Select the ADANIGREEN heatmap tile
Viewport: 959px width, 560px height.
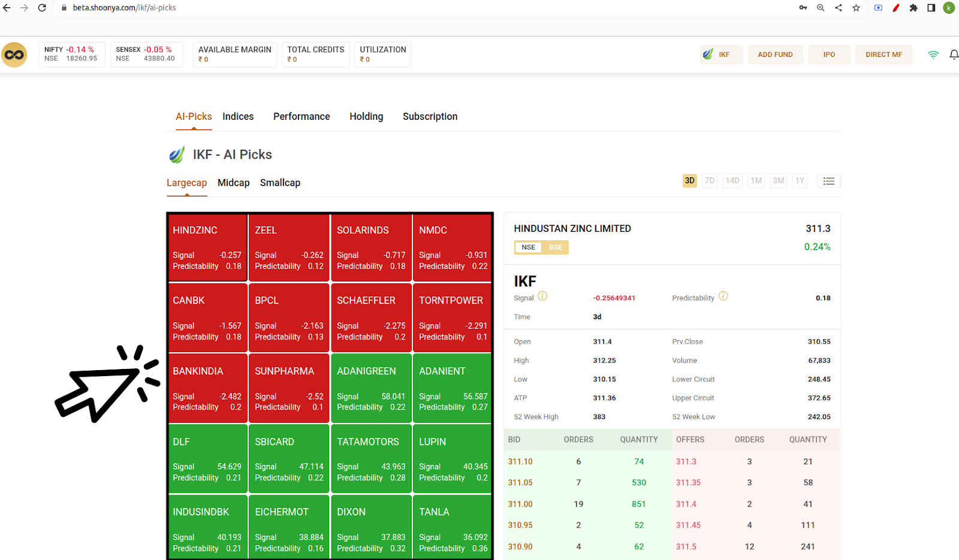(x=371, y=388)
